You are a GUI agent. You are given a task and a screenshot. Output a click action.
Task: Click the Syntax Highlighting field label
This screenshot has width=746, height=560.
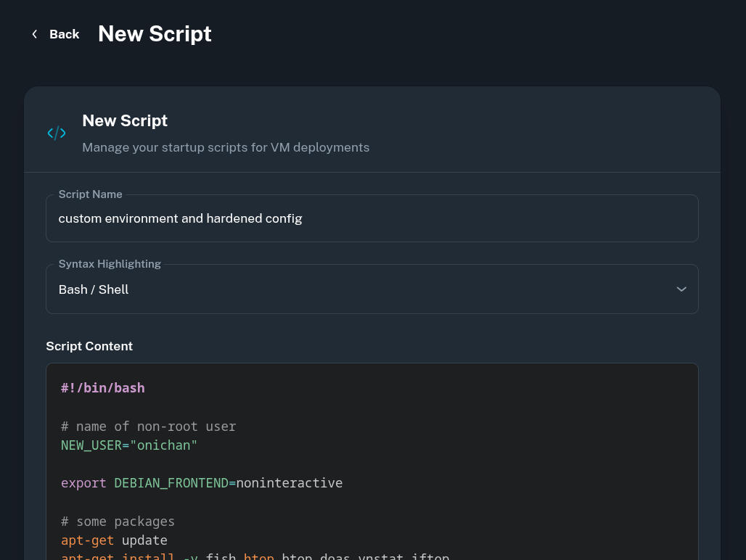[110, 264]
